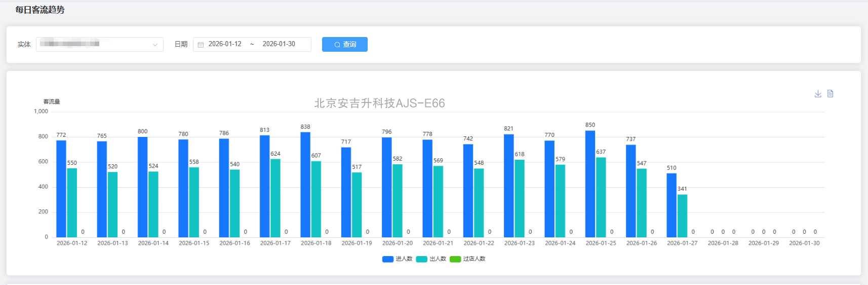Image resolution: width=868 pixels, height=285 pixels.
Task: Click the chart title 北京安吉升科技AJS-E66
Action: [379, 103]
